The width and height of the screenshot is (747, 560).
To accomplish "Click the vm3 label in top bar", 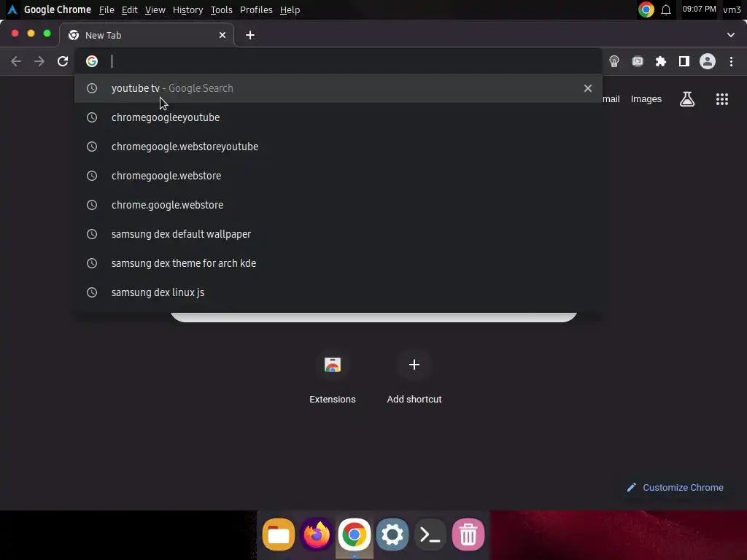I will point(732,9).
